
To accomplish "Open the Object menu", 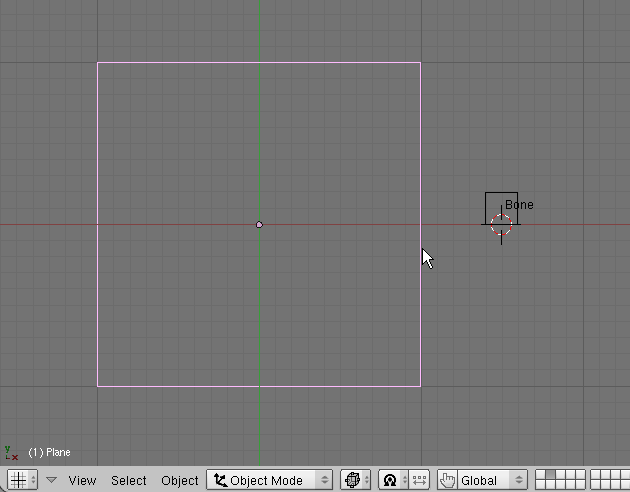I will click(x=180, y=480).
